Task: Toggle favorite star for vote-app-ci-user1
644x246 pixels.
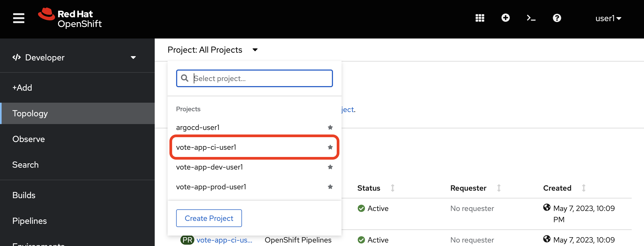Action: (x=330, y=147)
